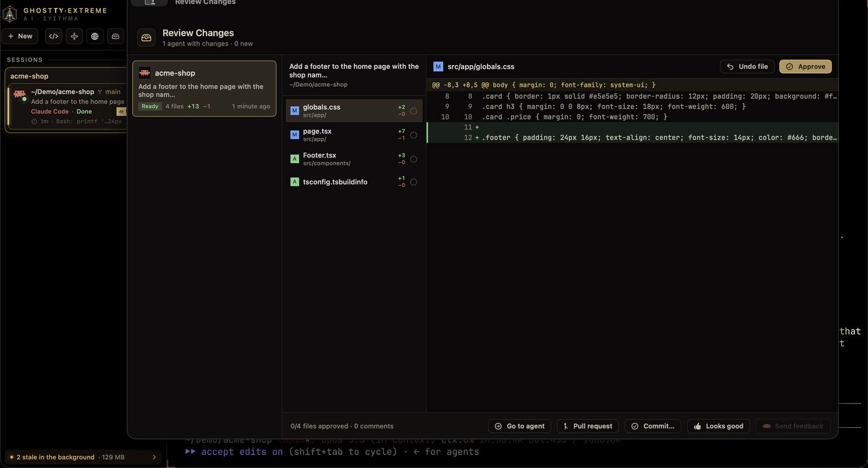This screenshot has height=468, width=868.
Task: Click the A badge next to tsconfig.tsbuildinfo
Action: point(295,182)
